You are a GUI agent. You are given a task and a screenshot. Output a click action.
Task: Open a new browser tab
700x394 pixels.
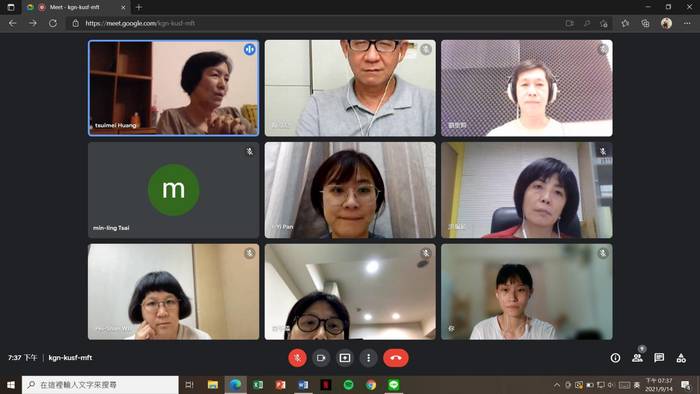tap(139, 7)
